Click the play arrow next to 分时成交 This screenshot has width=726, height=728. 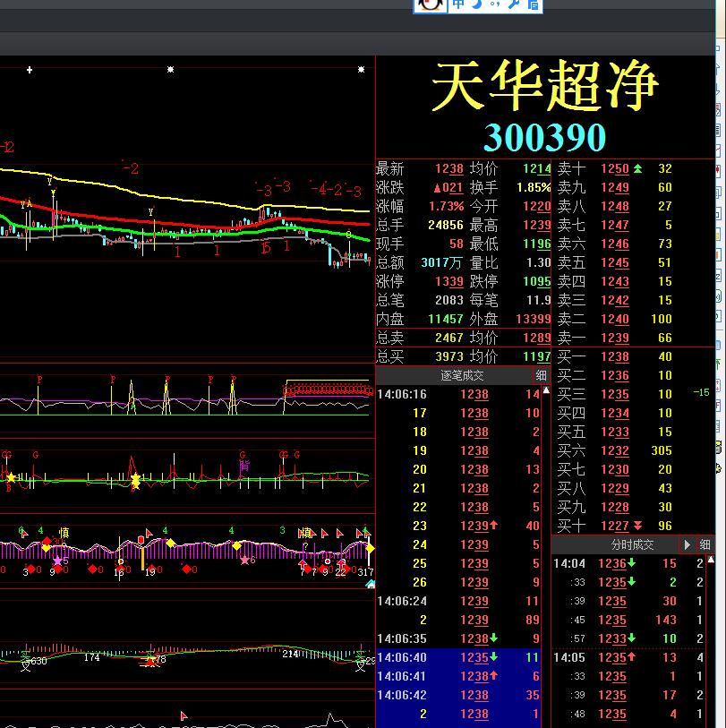[687, 544]
